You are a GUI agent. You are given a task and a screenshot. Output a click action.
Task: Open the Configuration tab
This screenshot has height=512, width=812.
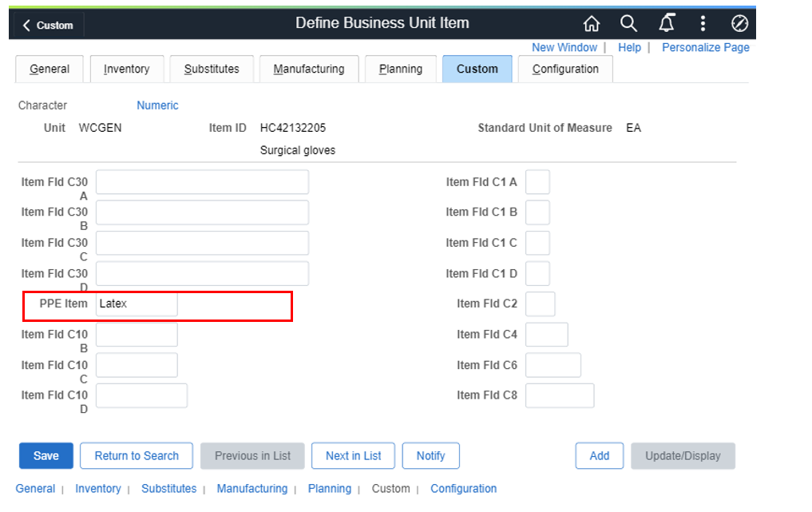(x=565, y=69)
